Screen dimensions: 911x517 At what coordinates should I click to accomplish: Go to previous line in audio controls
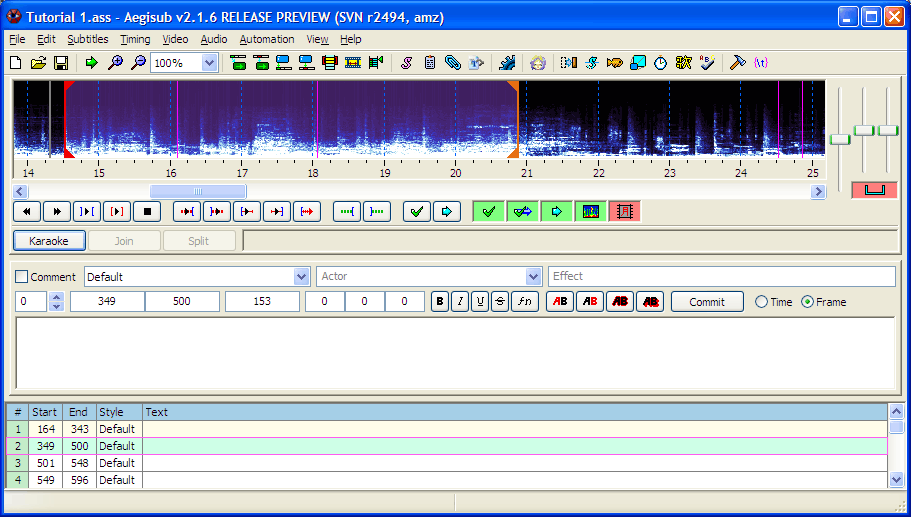(x=27, y=212)
